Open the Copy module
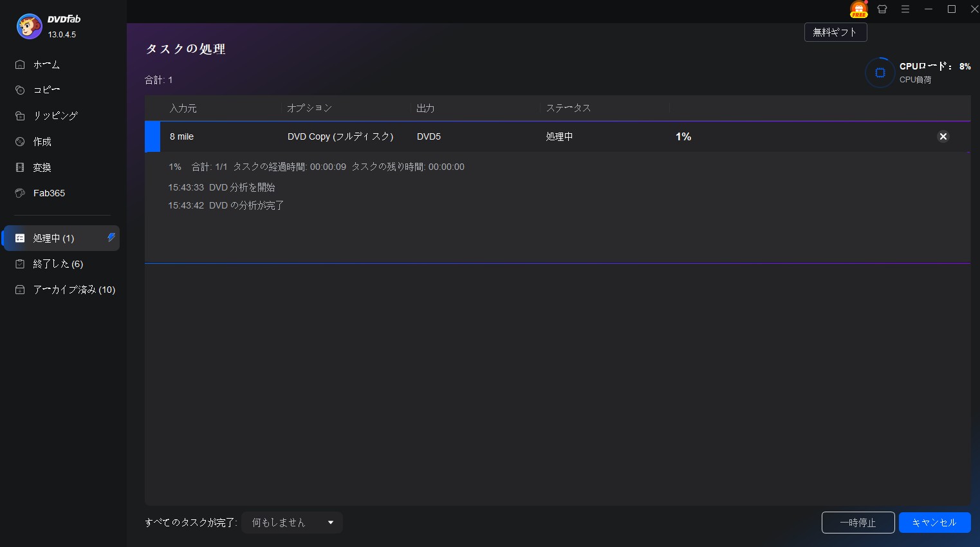 tap(46, 90)
